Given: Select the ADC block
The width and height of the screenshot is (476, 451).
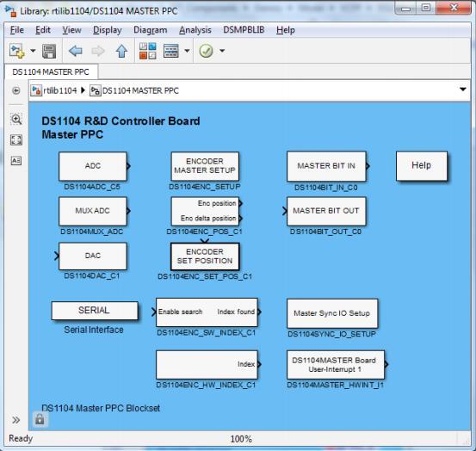Looking at the screenshot, I should click(93, 166).
